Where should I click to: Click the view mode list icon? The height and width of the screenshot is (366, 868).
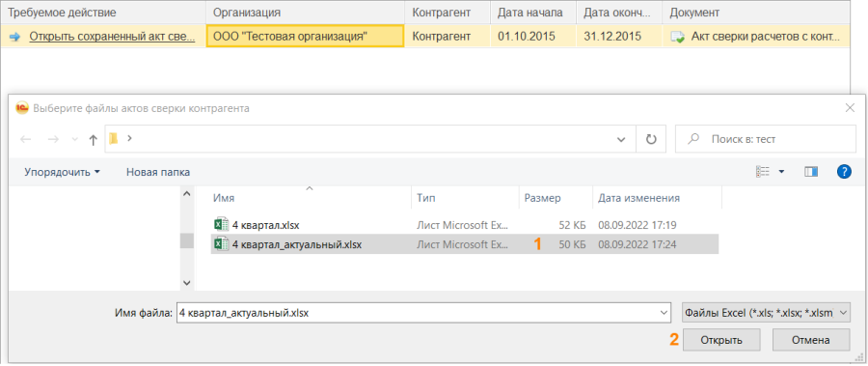click(763, 172)
